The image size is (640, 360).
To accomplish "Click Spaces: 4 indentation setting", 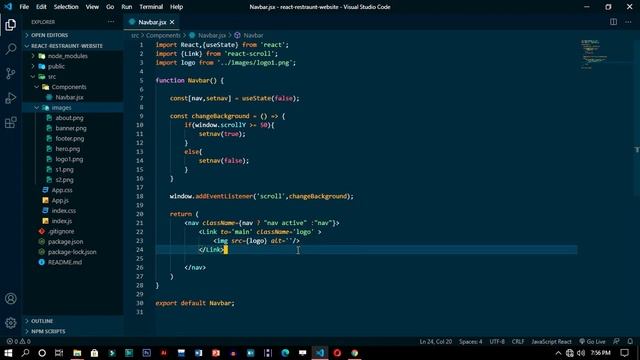I will (470, 341).
